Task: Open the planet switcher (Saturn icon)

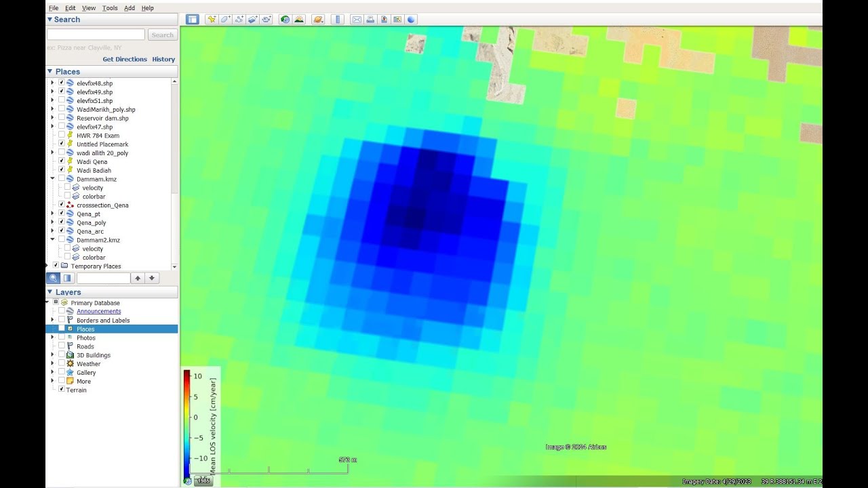Action: [317, 20]
